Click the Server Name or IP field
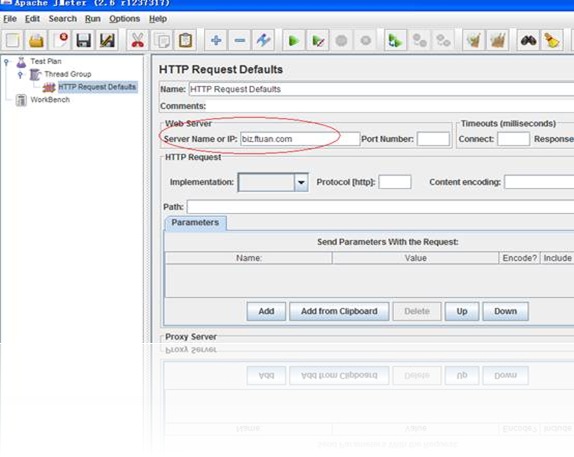This screenshot has width=574, height=457. click(300, 139)
